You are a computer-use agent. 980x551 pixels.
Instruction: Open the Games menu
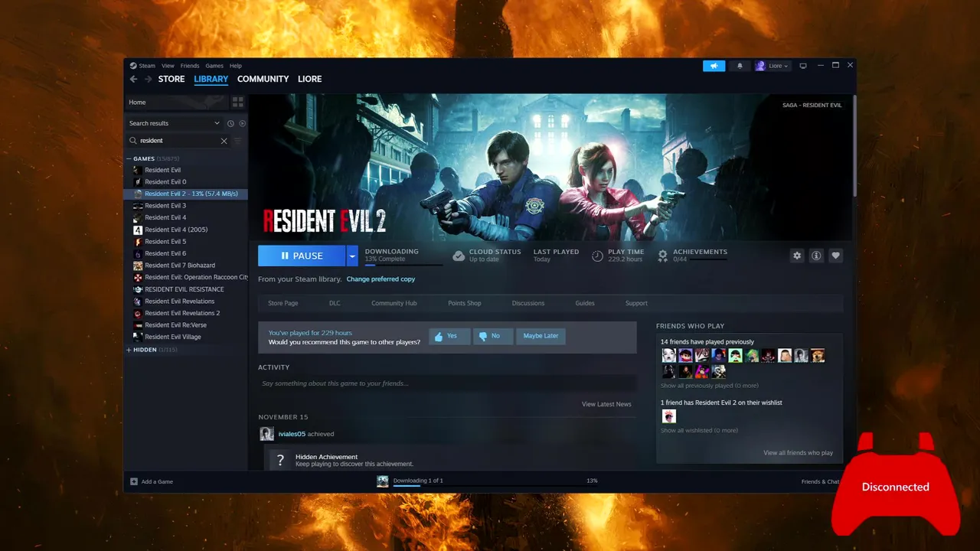[x=214, y=66]
